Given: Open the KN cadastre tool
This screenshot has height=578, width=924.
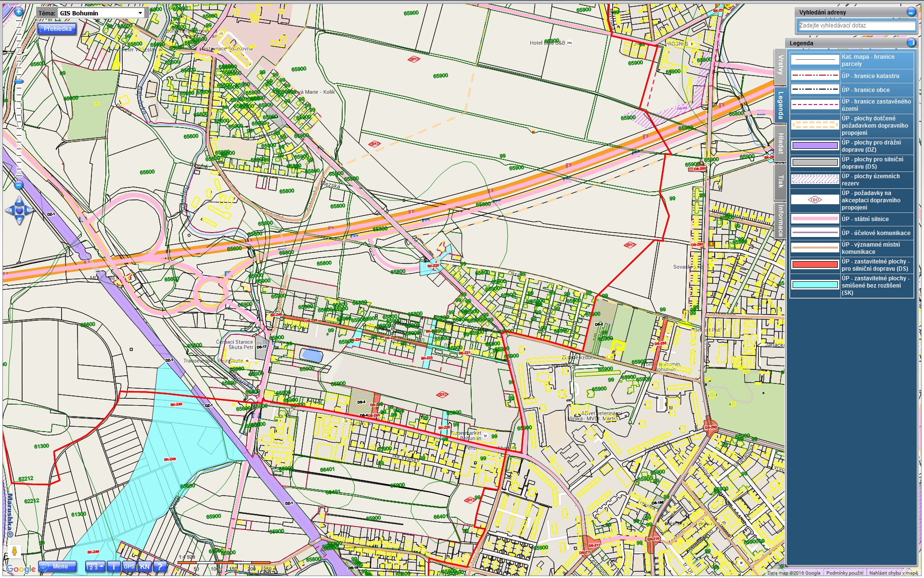Looking at the screenshot, I should tap(144, 567).
